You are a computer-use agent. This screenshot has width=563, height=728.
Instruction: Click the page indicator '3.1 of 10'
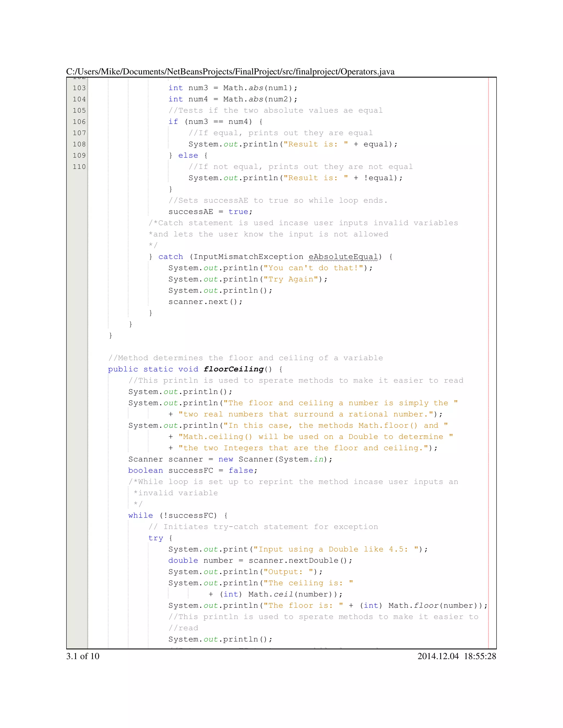(x=83, y=656)
